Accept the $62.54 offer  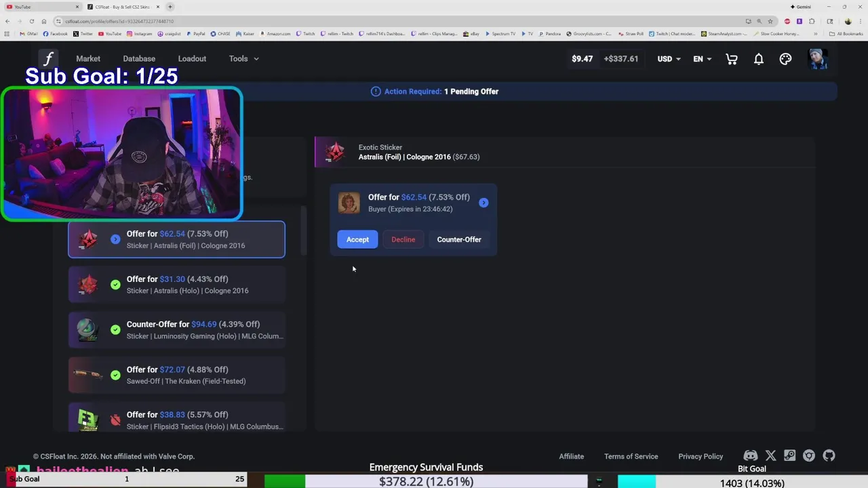[x=357, y=239]
